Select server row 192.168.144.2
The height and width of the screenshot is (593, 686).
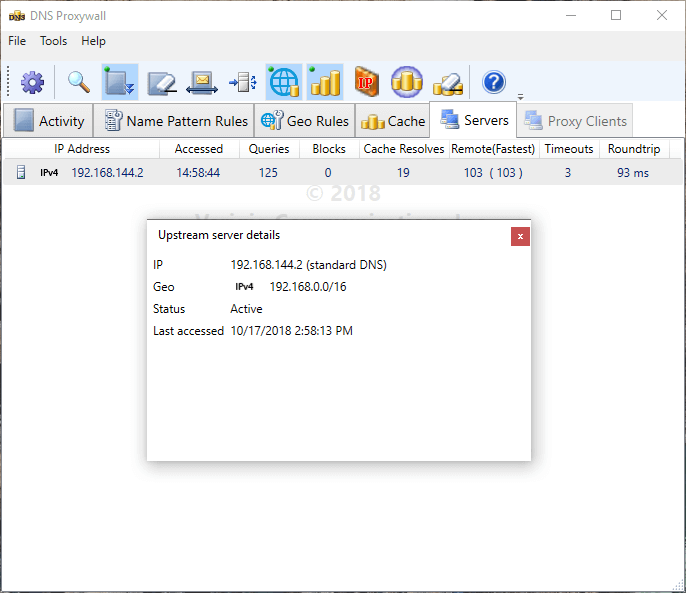pyautogui.click(x=343, y=172)
